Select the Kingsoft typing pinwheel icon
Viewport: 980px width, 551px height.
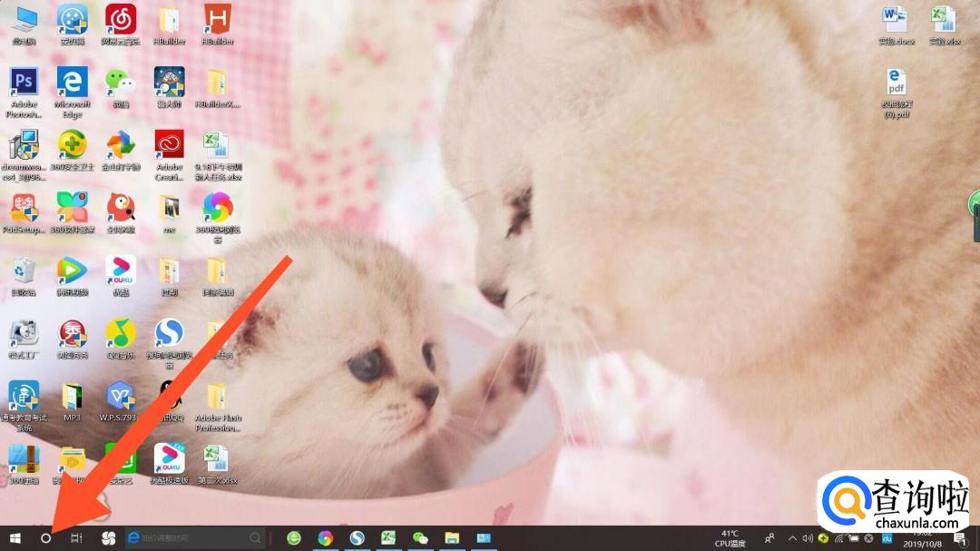coord(121,151)
